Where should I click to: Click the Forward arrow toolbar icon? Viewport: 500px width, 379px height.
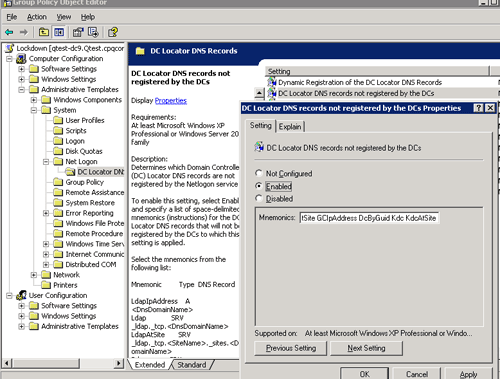[x=24, y=32]
